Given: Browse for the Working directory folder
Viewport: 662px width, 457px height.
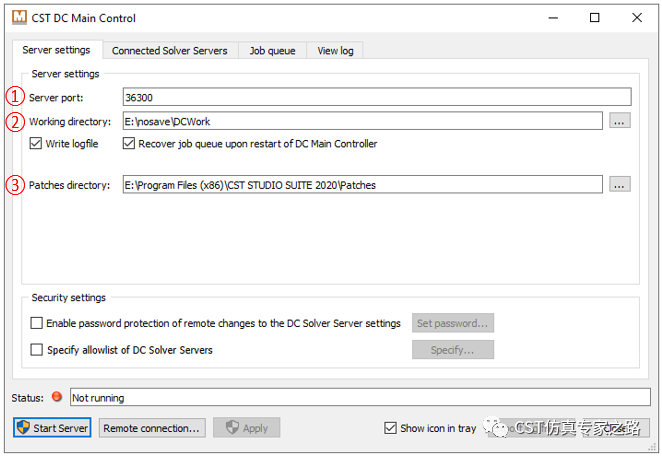Looking at the screenshot, I should point(619,121).
